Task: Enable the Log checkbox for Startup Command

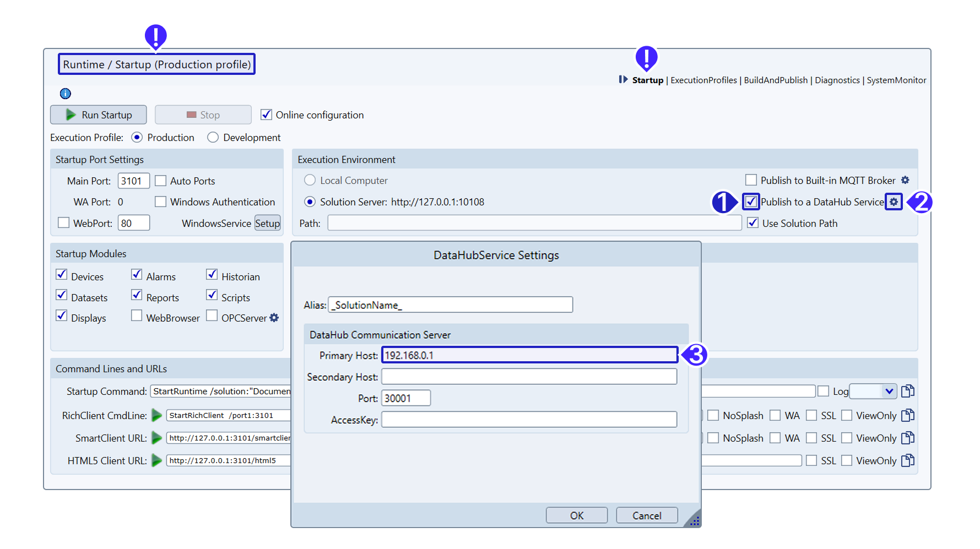Action: pyautogui.click(x=824, y=391)
